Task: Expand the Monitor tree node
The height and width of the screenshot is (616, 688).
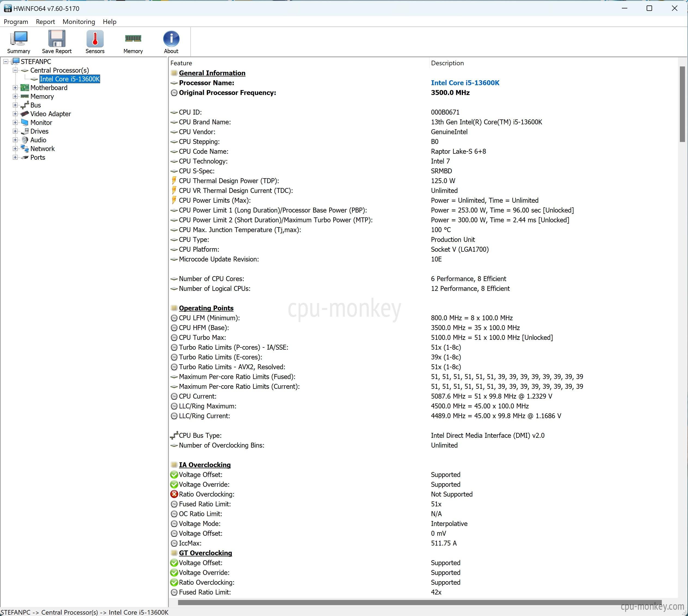Action: pos(15,122)
